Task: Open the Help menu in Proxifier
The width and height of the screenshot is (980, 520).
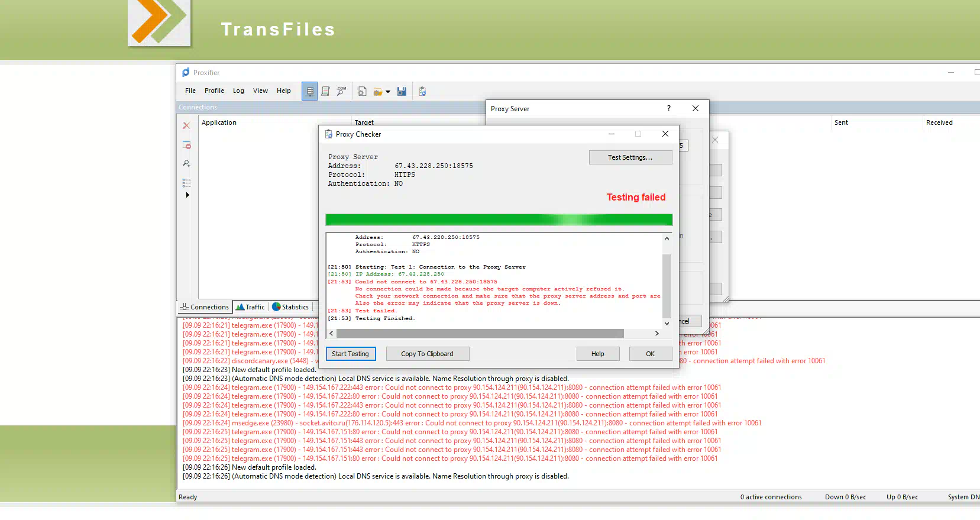Action: [284, 91]
